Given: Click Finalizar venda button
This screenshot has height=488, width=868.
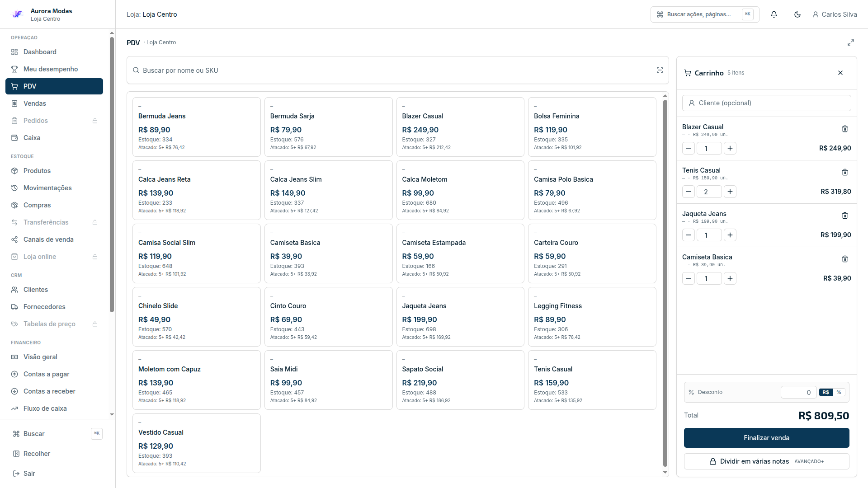Looking at the screenshot, I should (766, 438).
